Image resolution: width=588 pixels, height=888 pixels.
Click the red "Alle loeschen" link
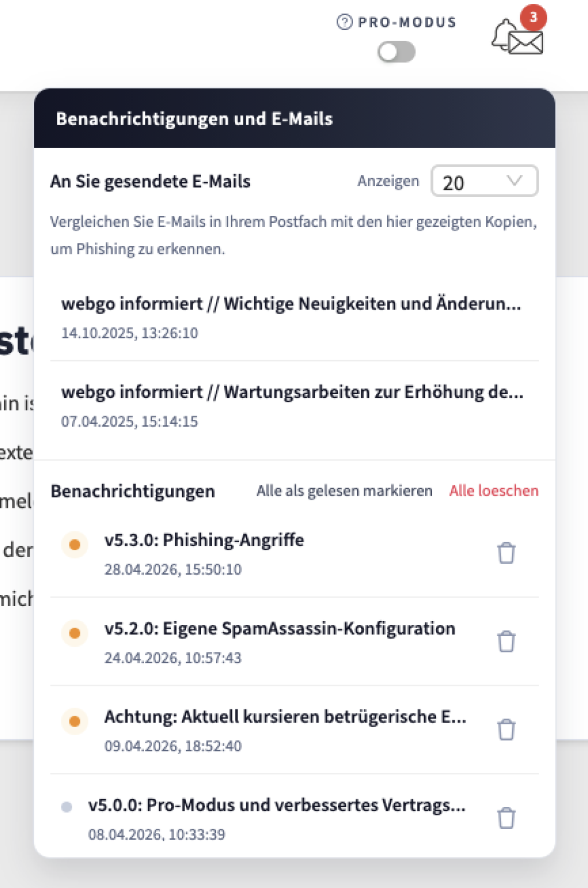pyautogui.click(x=494, y=491)
